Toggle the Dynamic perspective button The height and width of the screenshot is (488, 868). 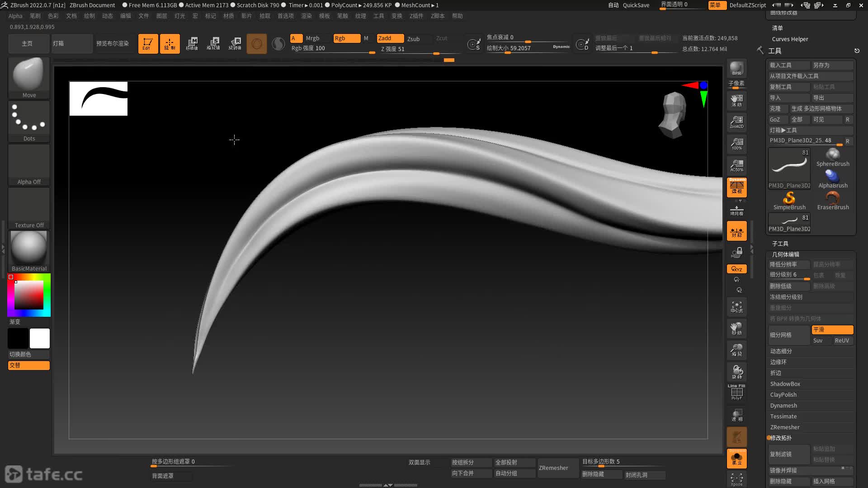pyautogui.click(x=736, y=187)
